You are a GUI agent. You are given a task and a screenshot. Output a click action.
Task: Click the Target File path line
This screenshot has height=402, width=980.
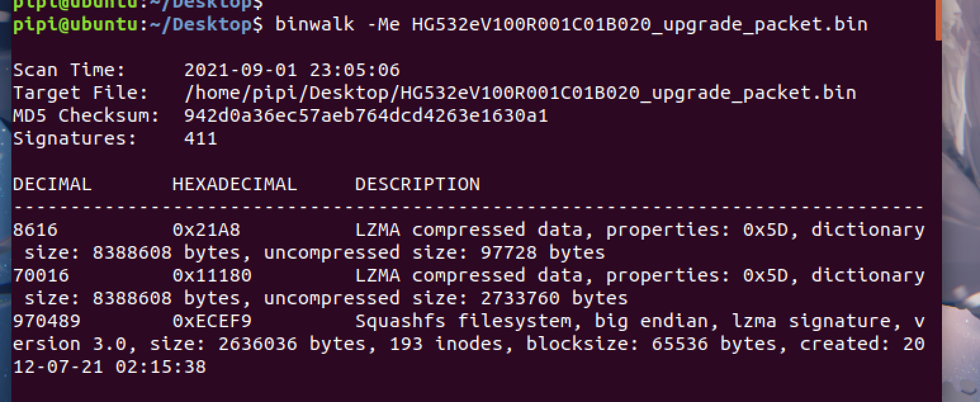pos(435,93)
